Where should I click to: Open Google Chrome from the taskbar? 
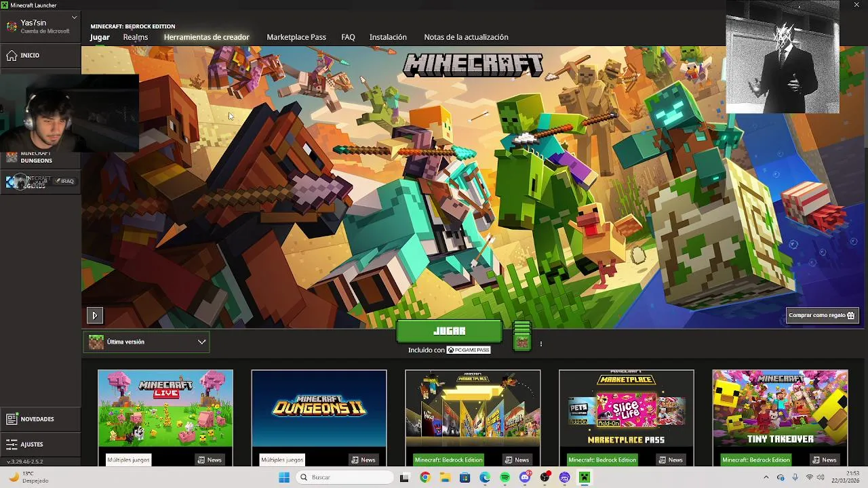click(425, 477)
